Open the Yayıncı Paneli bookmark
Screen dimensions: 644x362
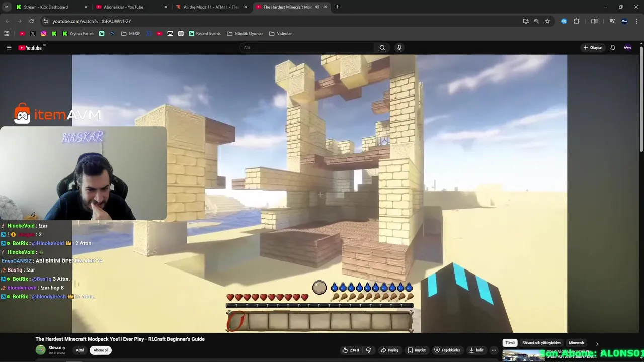(x=78, y=34)
